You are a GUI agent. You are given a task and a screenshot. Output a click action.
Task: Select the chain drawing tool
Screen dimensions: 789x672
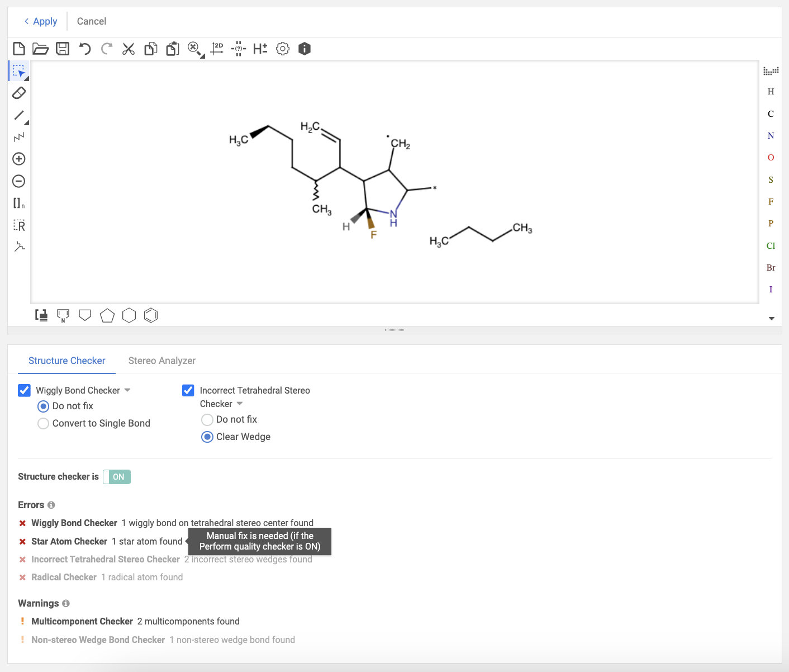click(19, 137)
